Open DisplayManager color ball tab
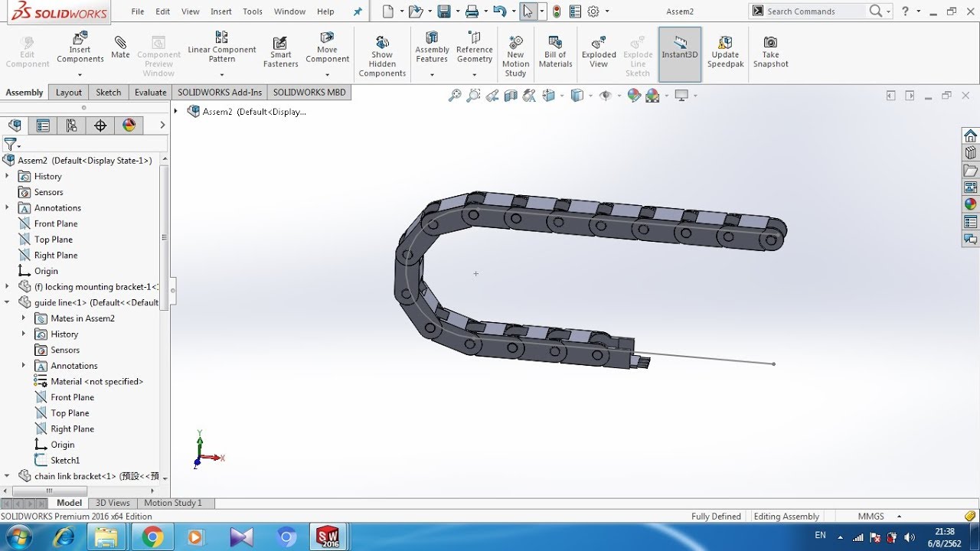Viewport: 980px width, 551px height. click(129, 126)
